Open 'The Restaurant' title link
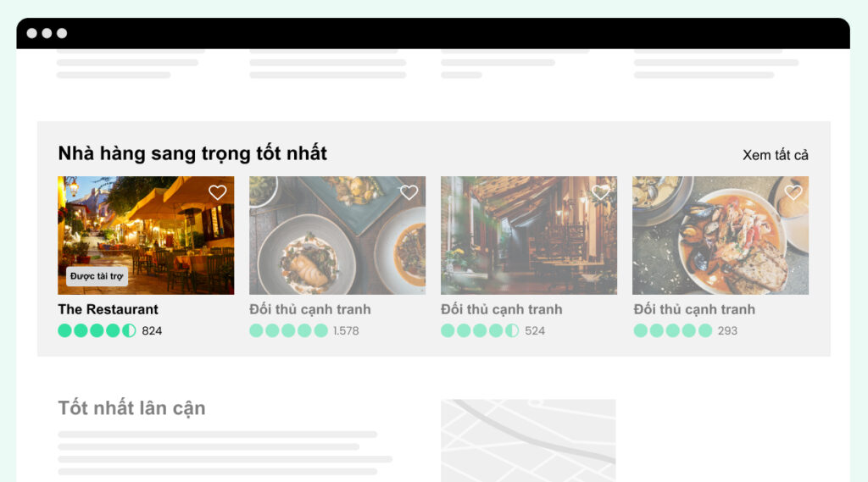 coord(108,309)
